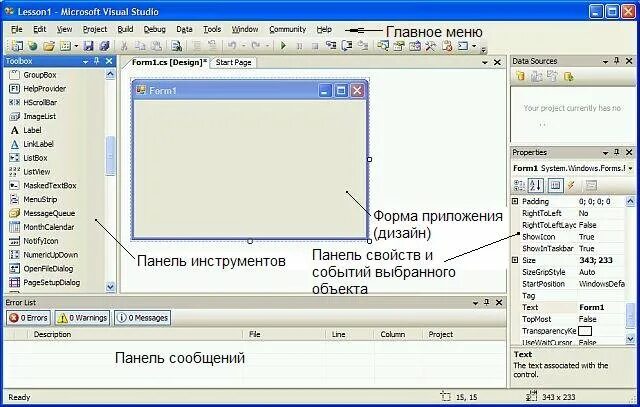Select the Label control in Toolbox
640x407 pixels.
(32, 130)
